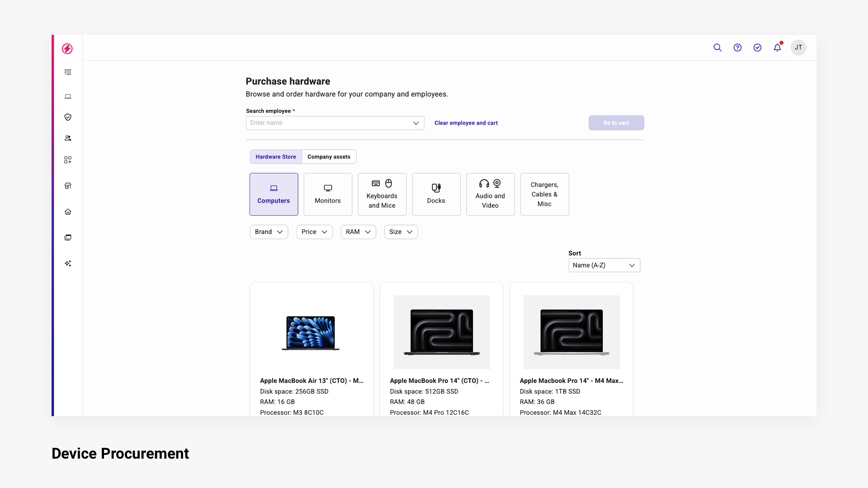Click the Go to cart button
The height and width of the screenshot is (488, 868).
tap(616, 123)
